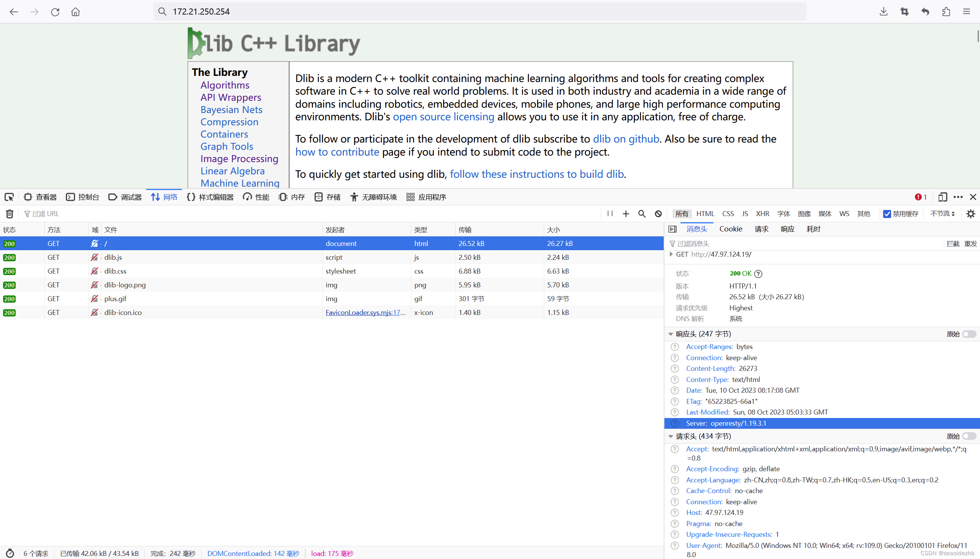The width and height of the screenshot is (980, 559).
Task: Toggle the disable cache checkbox
Action: point(887,214)
